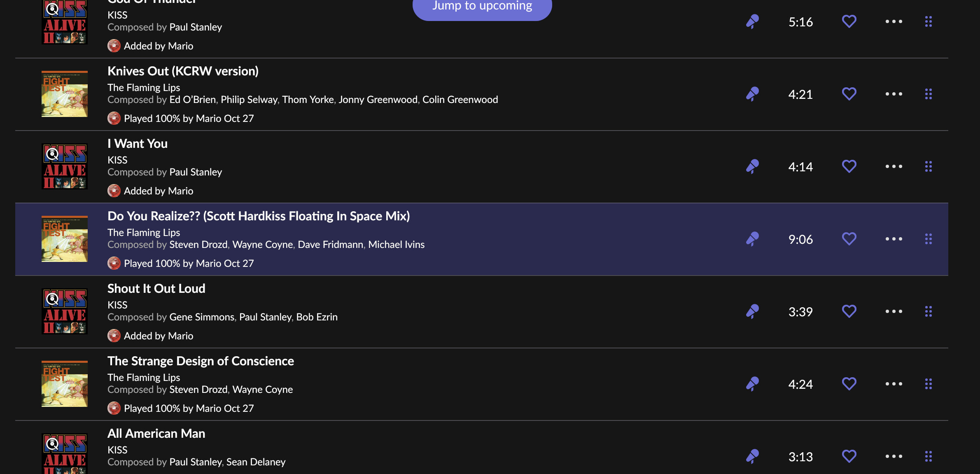Open composer Sean Delaney's page

click(256, 462)
